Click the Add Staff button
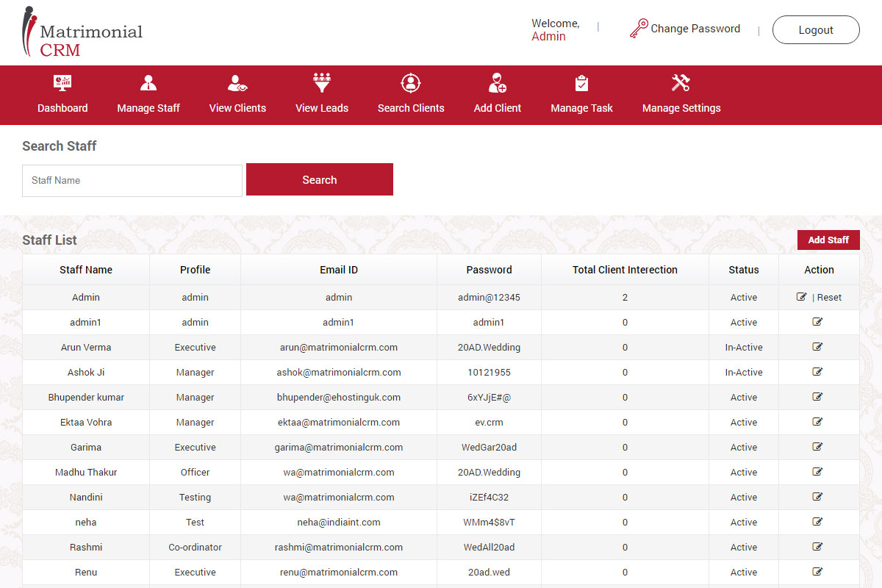 click(x=828, y=240)
